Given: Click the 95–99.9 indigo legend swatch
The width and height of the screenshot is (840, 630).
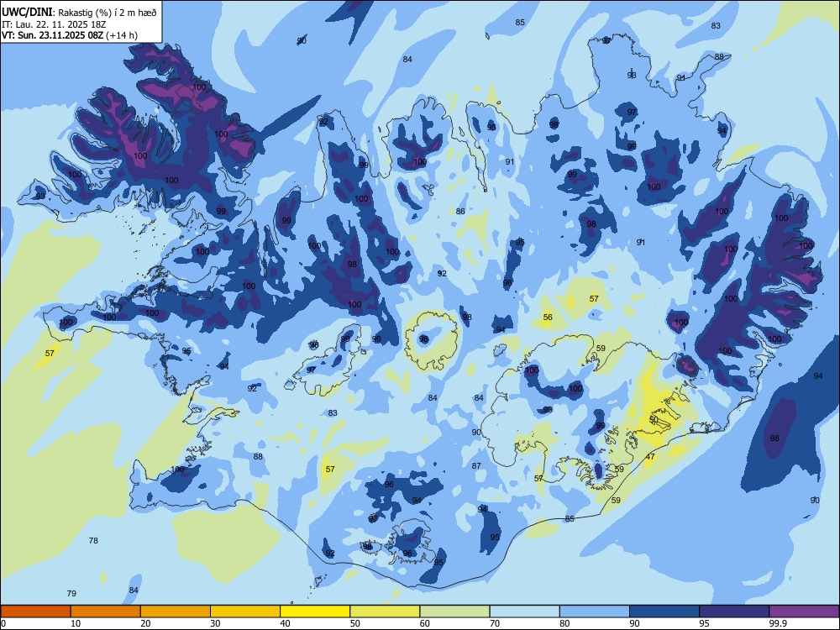Looking at the screenshot, I should [x=734, y=612].
